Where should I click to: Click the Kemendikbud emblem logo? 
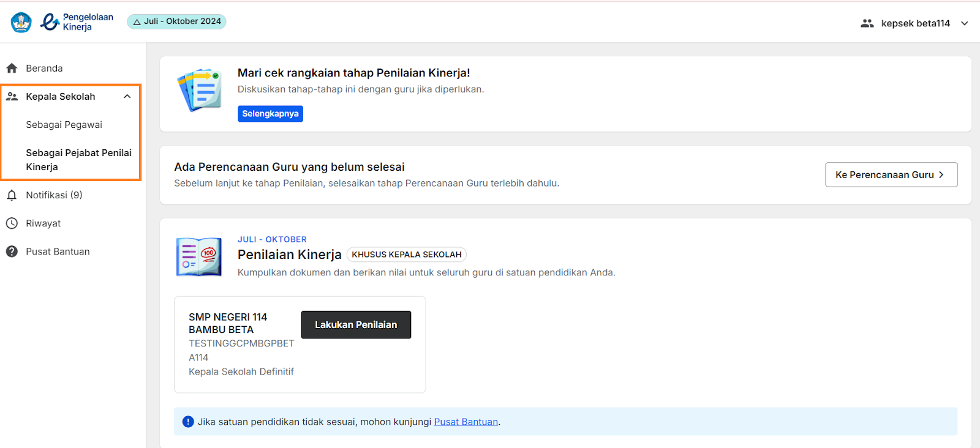pyautogui.click(x=21, y=22)
